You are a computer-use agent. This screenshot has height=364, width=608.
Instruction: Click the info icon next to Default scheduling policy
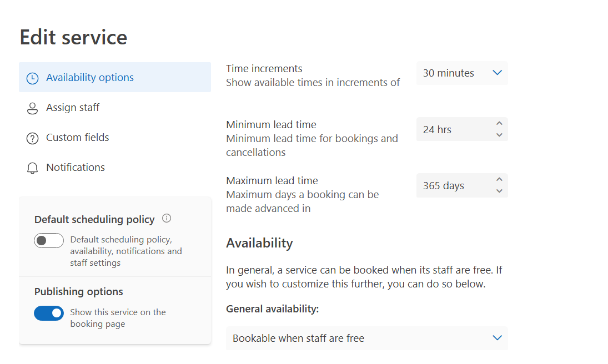click(x=167, y=218)
